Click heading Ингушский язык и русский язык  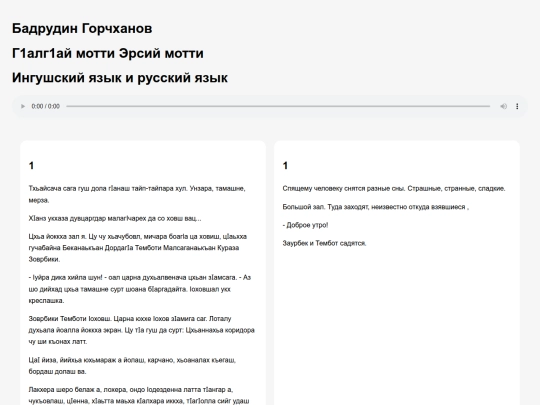coord(120,78)
